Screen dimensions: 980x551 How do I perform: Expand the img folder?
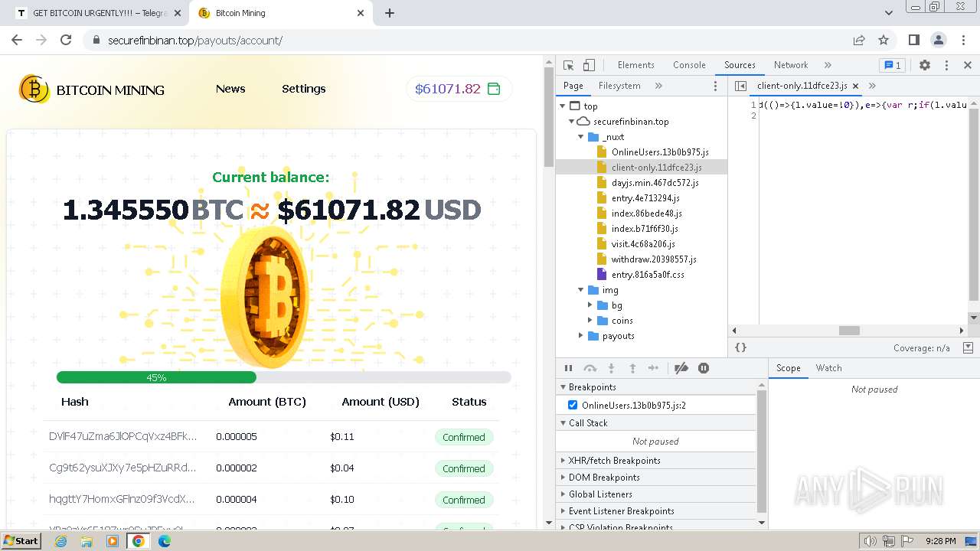[x=581, y=290]
